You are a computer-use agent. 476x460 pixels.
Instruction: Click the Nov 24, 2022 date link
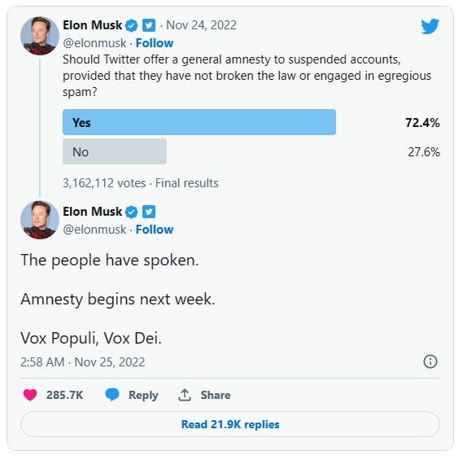pyautogui.click(x=201, y=25)
